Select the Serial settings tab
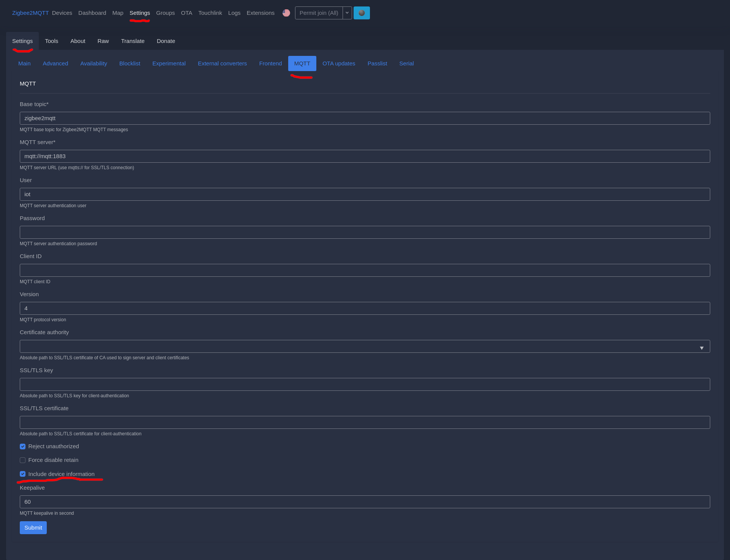Screen dimensions: 730x560 pyautogui.click(x=406, y=63)
